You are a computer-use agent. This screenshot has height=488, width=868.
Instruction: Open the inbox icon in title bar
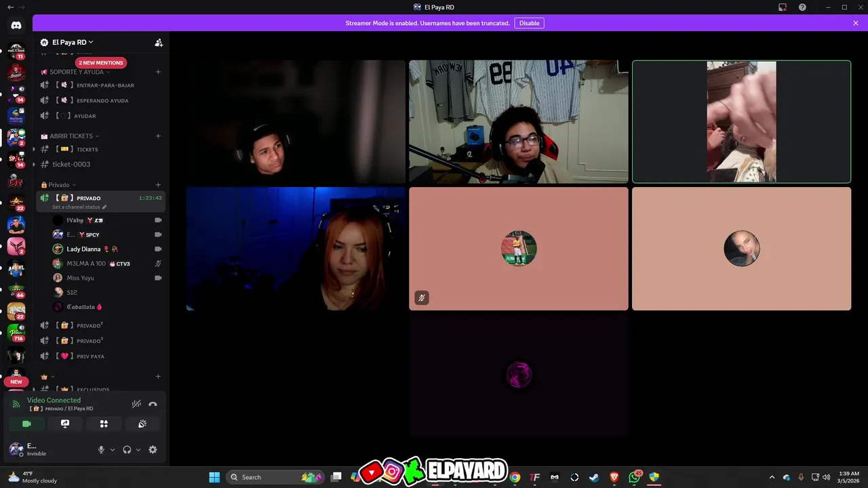[x=783, y=7]
